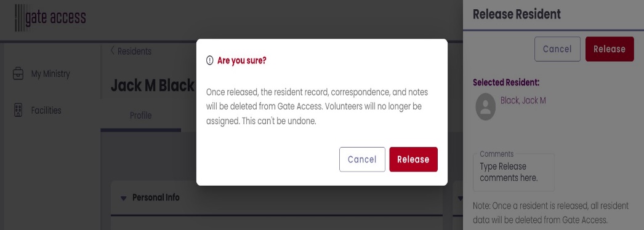The width and height of the screenshot is (644, 230).
Task: Expand the partially hidden section arrow
Action: click(459, 198)
